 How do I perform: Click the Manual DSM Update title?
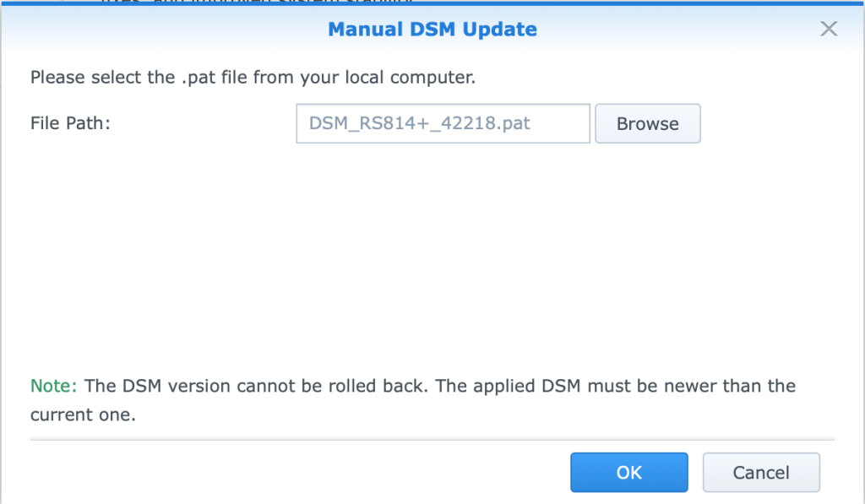point(432,30)
